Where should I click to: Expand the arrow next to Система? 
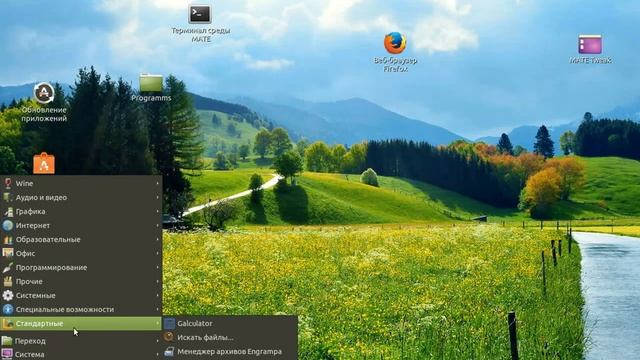tap(158, 354)
